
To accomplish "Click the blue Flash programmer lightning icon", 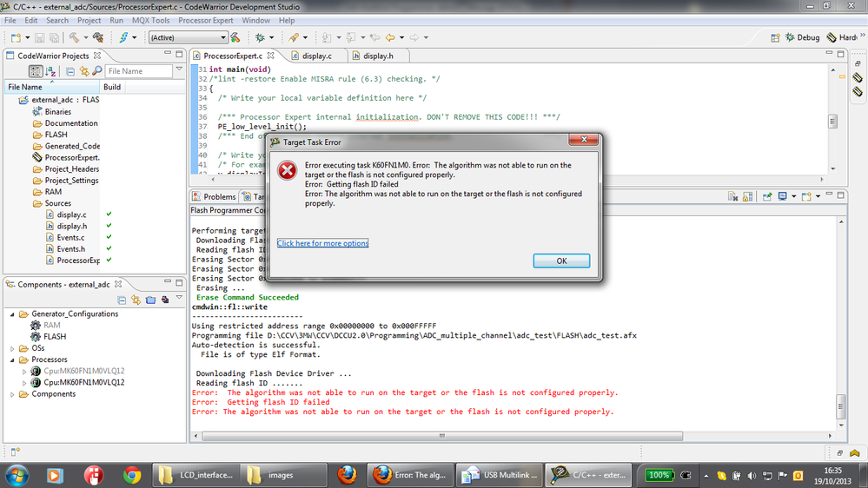I will pos(123,37).
